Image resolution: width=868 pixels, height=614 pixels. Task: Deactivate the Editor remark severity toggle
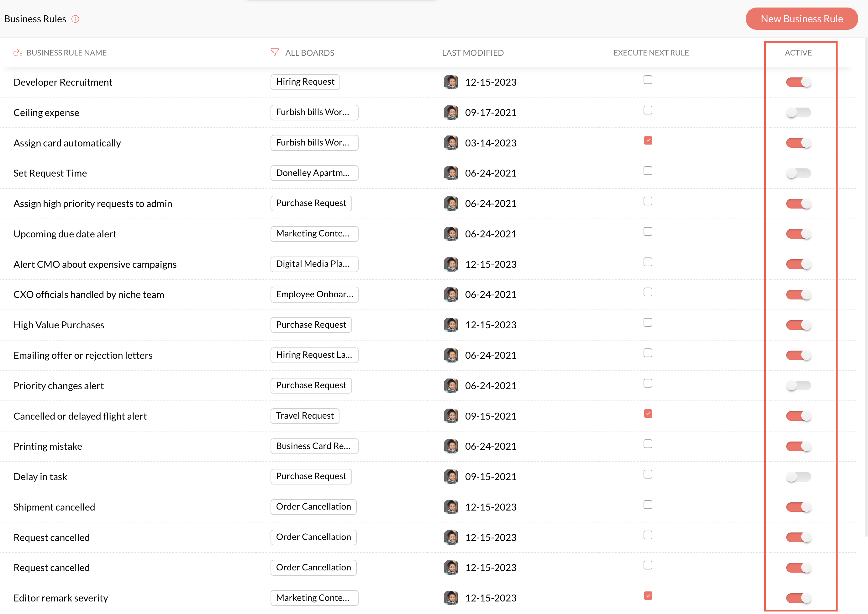[x=798, y=598]
